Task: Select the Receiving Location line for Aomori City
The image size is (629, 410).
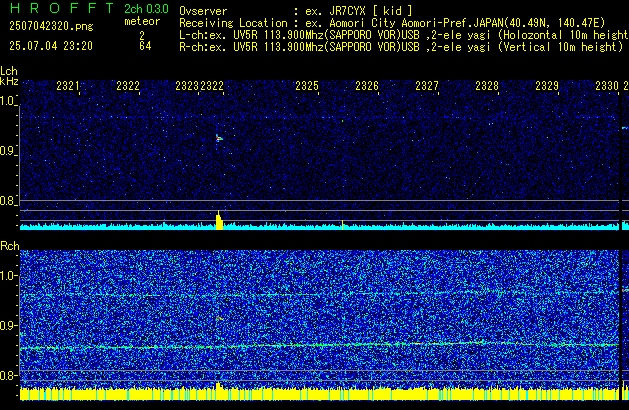Action: [x=392, y=23]
